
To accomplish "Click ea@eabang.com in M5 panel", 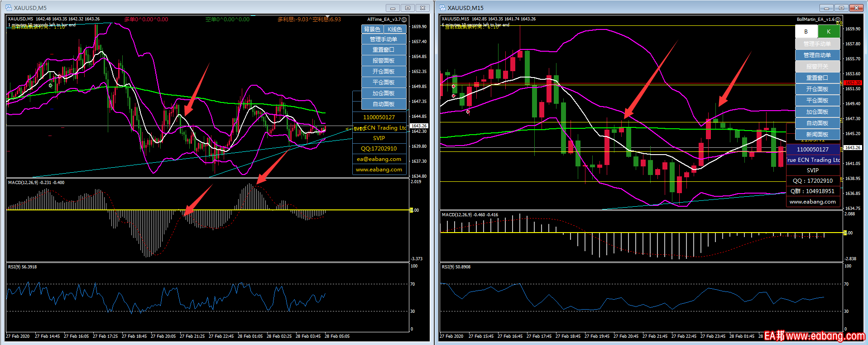I will pos(379,159).
